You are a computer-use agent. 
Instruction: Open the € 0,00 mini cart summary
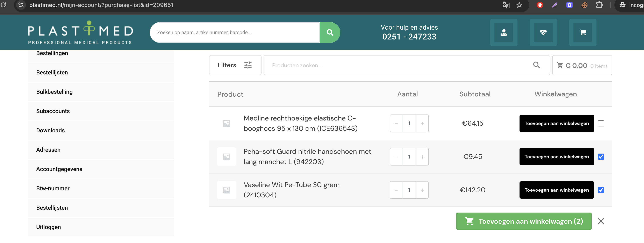[582, 65]
